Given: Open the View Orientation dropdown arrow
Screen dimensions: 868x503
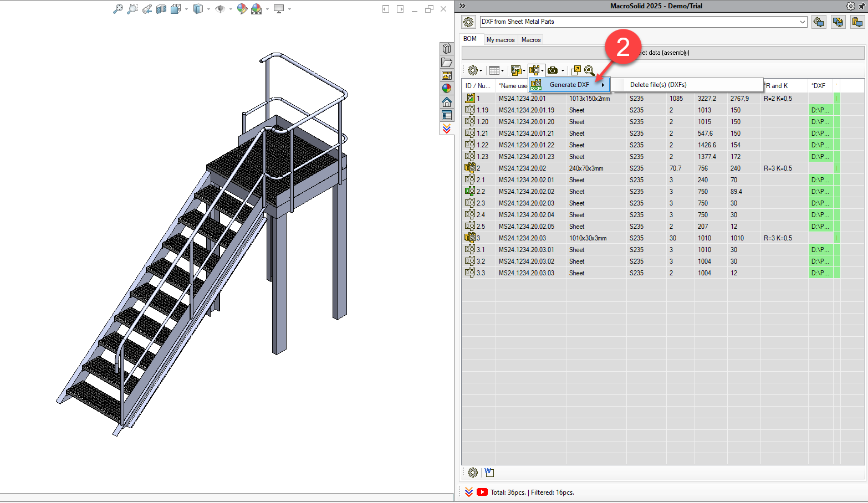Looking at the screenshot, I should (186, 9).
